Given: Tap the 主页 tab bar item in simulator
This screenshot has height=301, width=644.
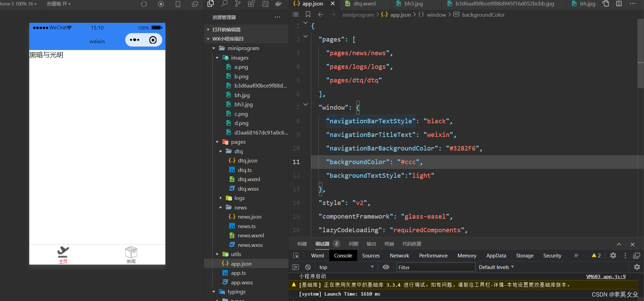Looking at the screenshot, I should tap(63, 255).
